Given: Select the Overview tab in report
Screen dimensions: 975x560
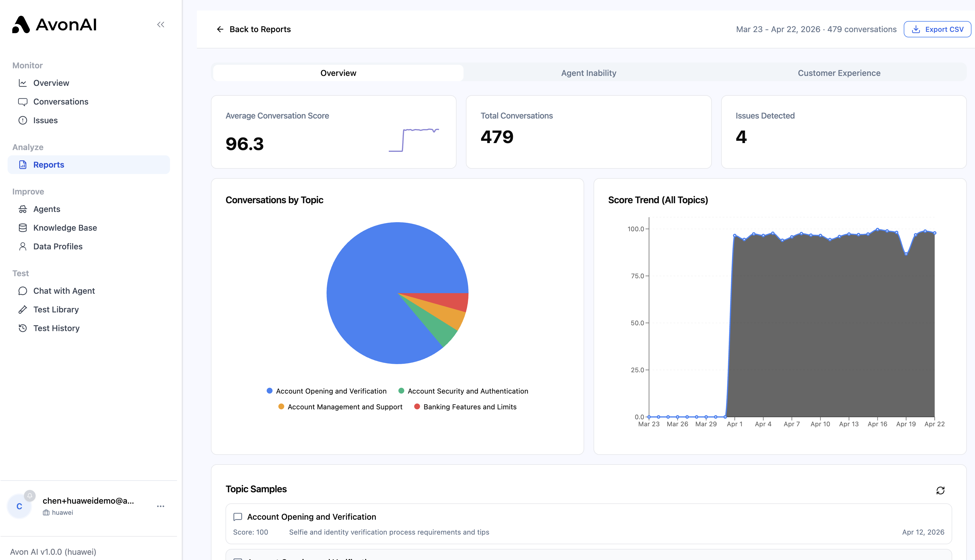Looking at the screenshot, I should (x=338, y=73).
